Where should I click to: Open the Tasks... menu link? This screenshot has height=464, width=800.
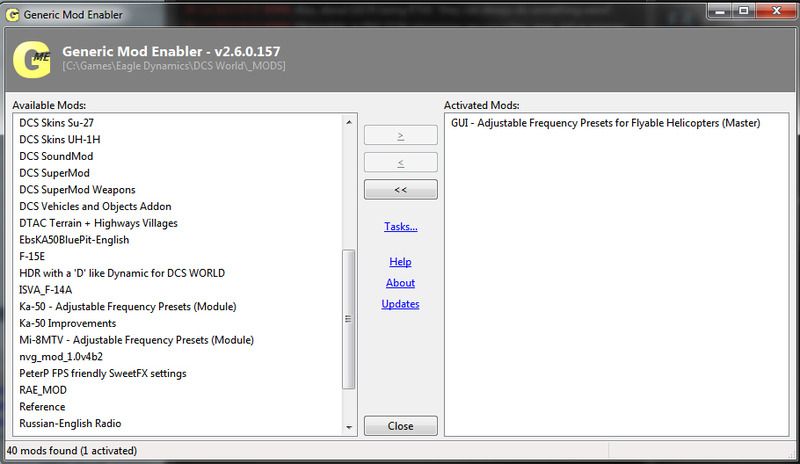click(x=400, y=227)
